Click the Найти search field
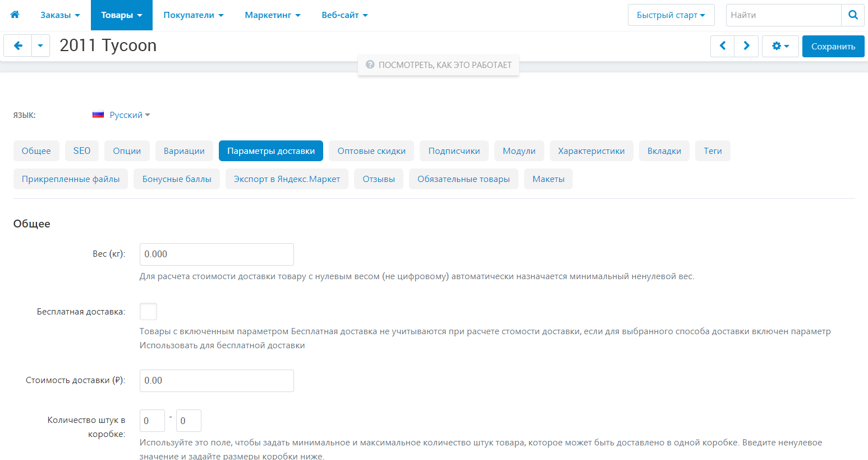The height and width of the screenshot is (460, 868). pos(783,15)
